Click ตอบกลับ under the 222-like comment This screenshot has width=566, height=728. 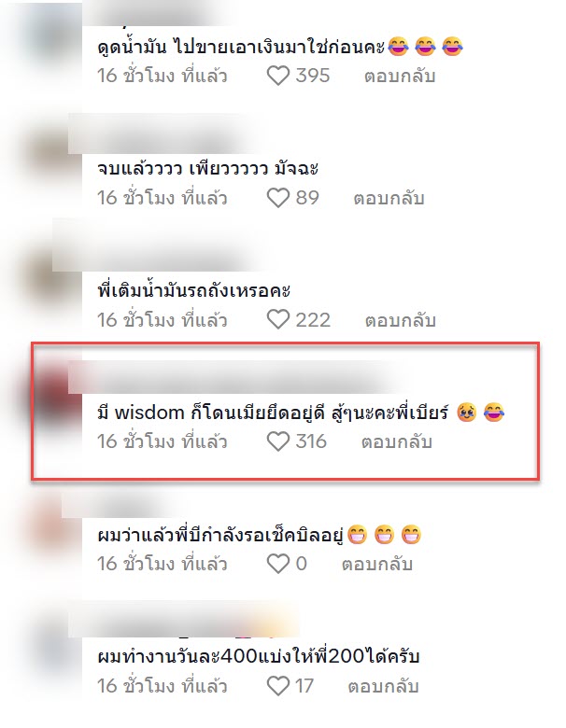coord(400,320)
